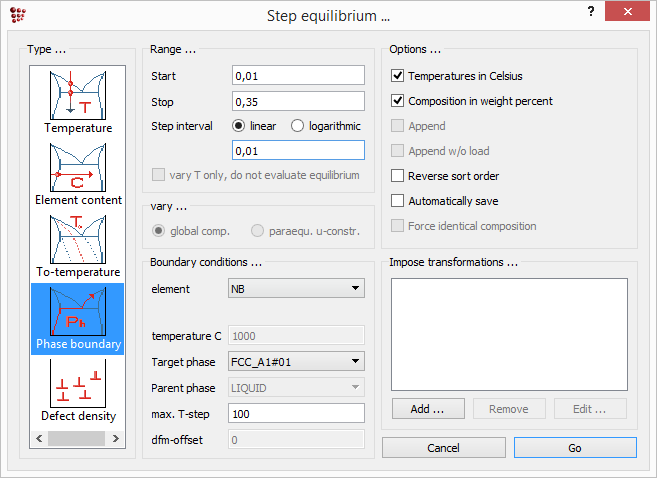Screen dimensions: 657x478
Task: Choose the Defect density type icon
Action: tap(78, 384)
